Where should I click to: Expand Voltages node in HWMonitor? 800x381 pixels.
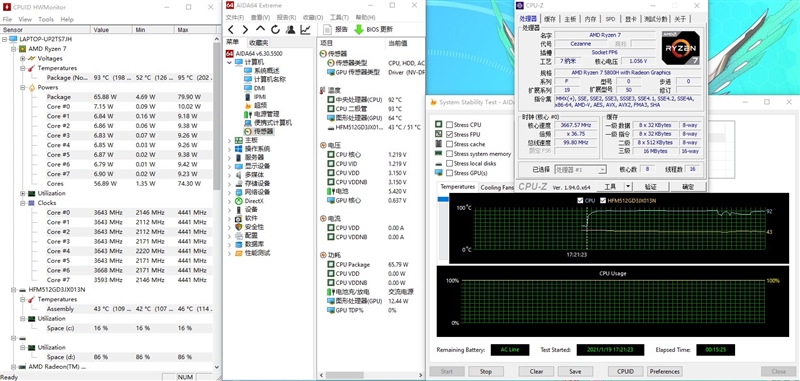point(22,59)
